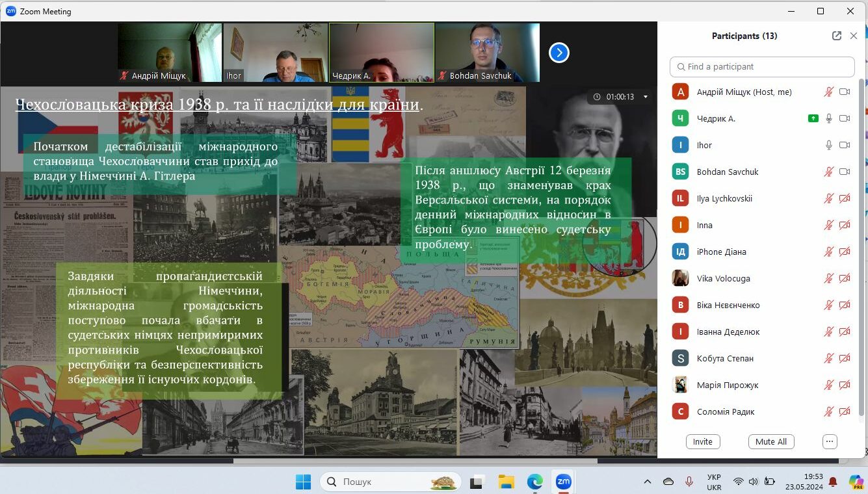Screen dimensions: 868x494
Task: Expand the system tray hidden icons chevron
Action: 647,482
